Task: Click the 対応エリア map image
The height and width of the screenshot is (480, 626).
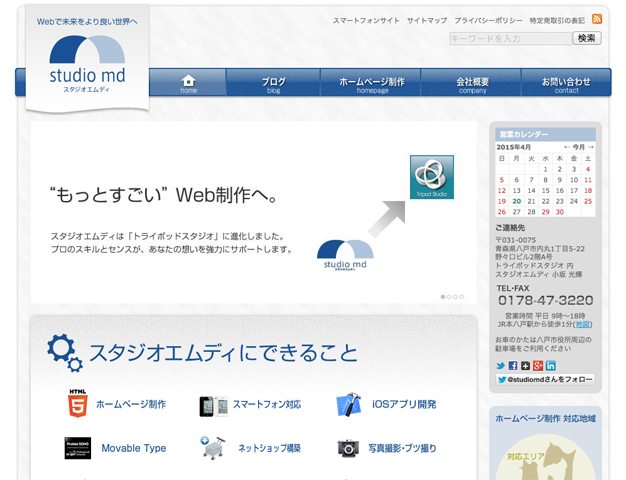Action: tap(545, 457)
